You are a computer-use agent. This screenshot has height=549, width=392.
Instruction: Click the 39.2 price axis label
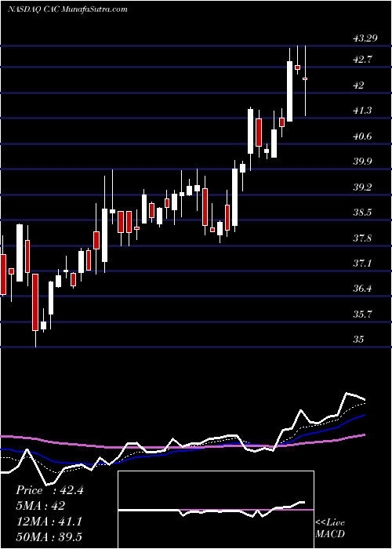[x=362, y=187]
